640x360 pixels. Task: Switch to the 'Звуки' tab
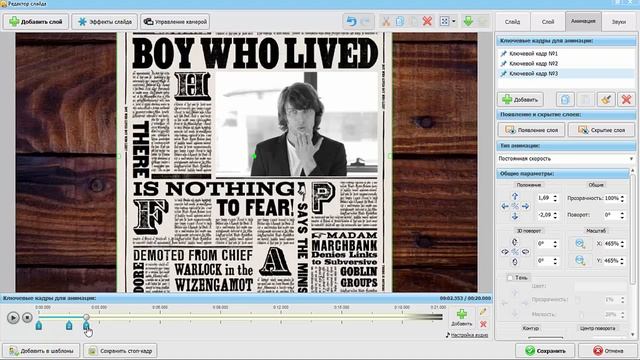619,22
